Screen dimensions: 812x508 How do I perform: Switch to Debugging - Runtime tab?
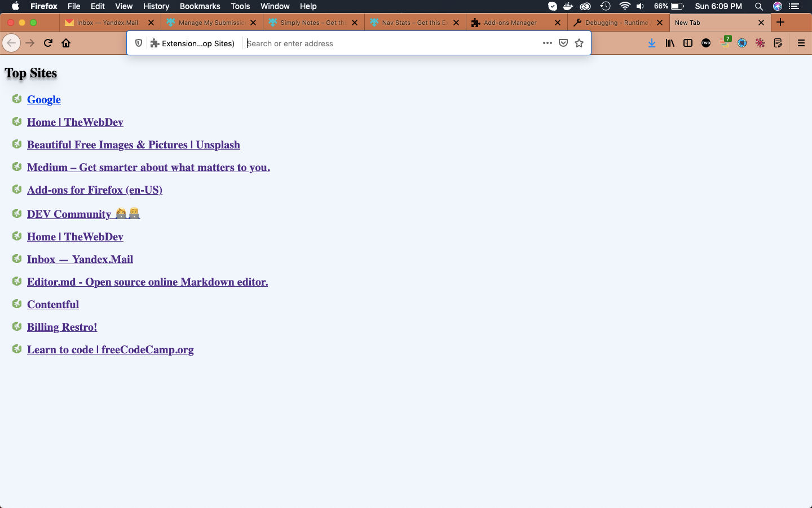pyautogui.click(x=618, y=23)
